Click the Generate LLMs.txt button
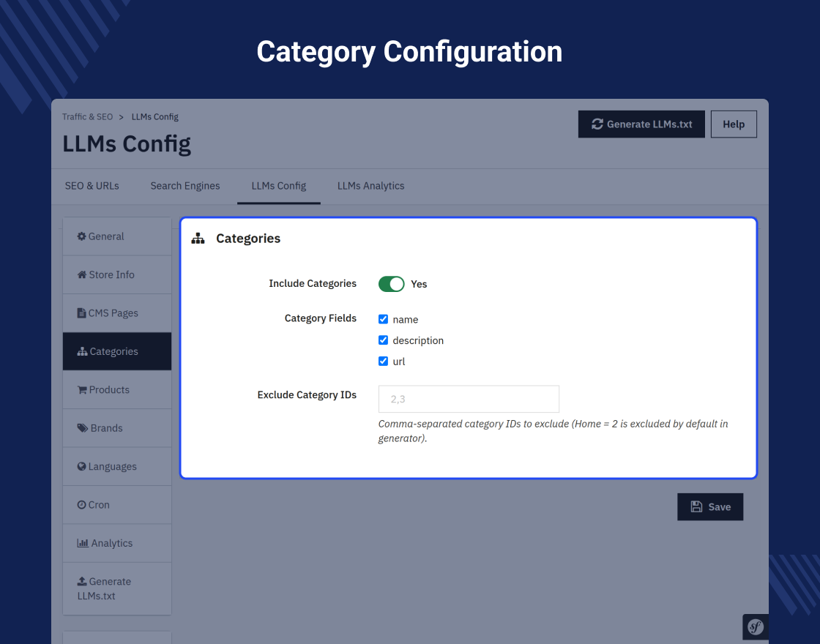 tap(641, 124)
